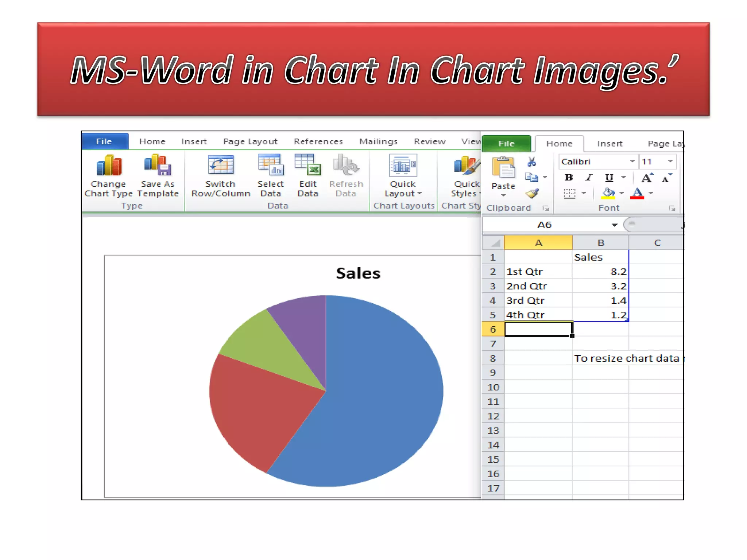The image size is (747, 560).
Task: Toggle Underline formatting button
Action: 609,178
